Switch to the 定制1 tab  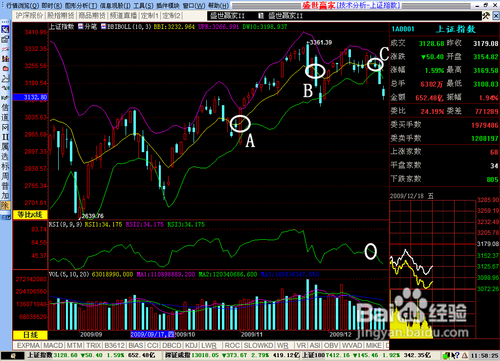coord(150,16)
